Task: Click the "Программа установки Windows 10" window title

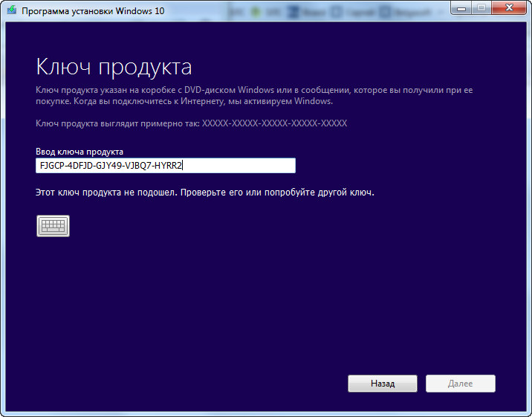Action: click(93, 11)
